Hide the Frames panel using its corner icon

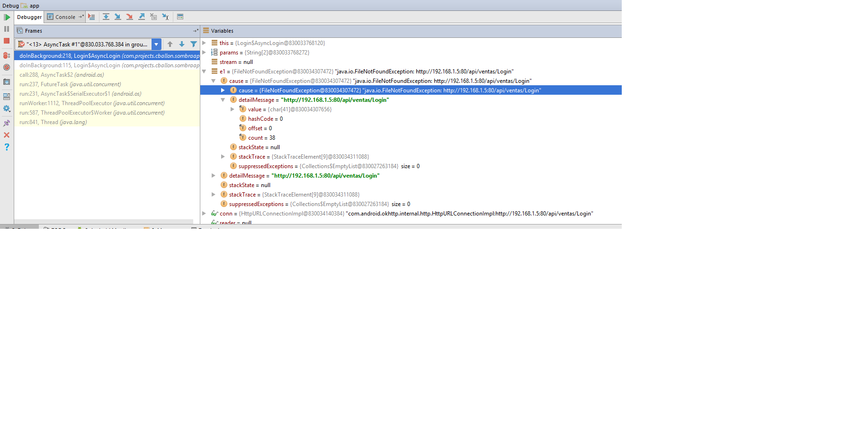click(x=196, y=31)
